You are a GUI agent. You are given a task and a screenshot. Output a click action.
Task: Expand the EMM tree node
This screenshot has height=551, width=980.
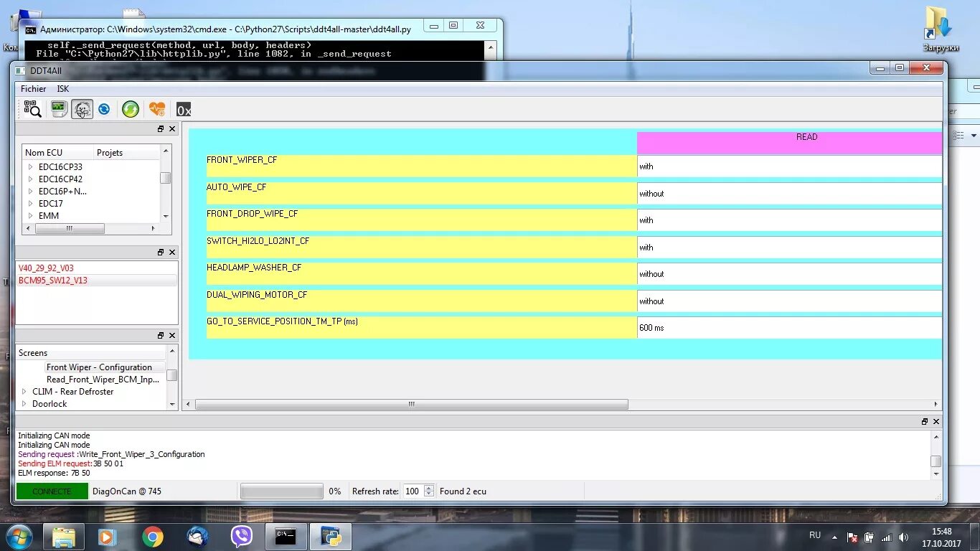[x=30, y=216]
